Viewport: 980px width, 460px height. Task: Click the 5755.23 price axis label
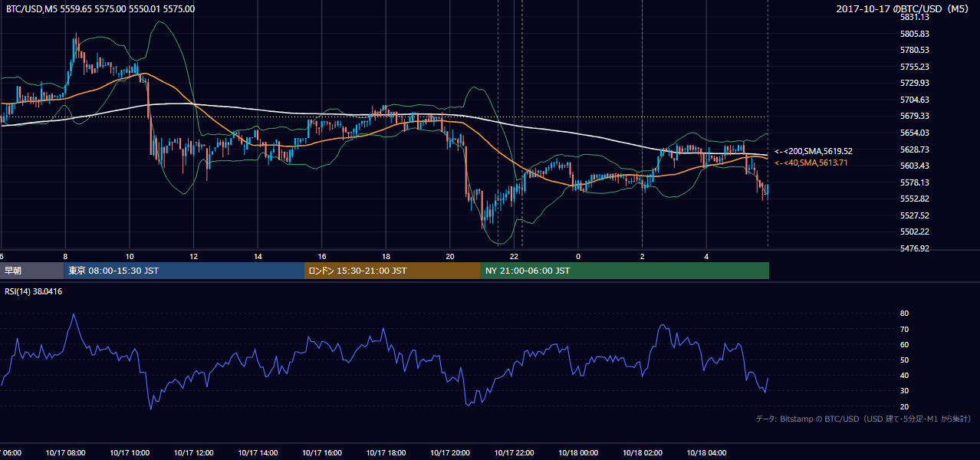point(916,67)
